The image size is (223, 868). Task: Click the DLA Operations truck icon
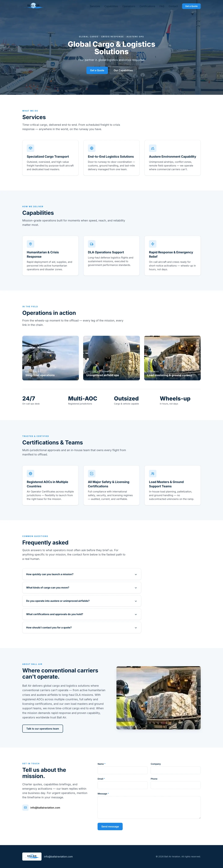click(x=92, y=244)
